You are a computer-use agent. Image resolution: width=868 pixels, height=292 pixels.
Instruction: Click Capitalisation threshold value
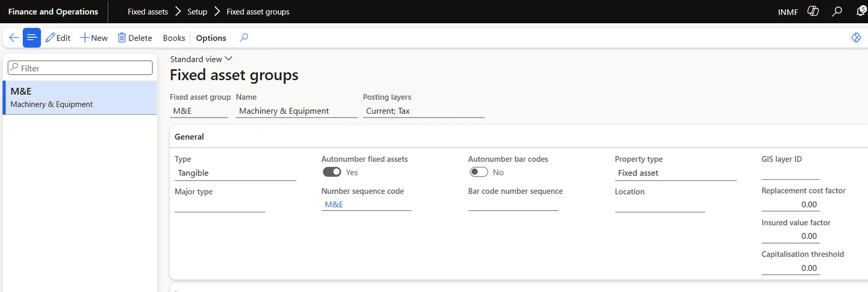[790, 268]
